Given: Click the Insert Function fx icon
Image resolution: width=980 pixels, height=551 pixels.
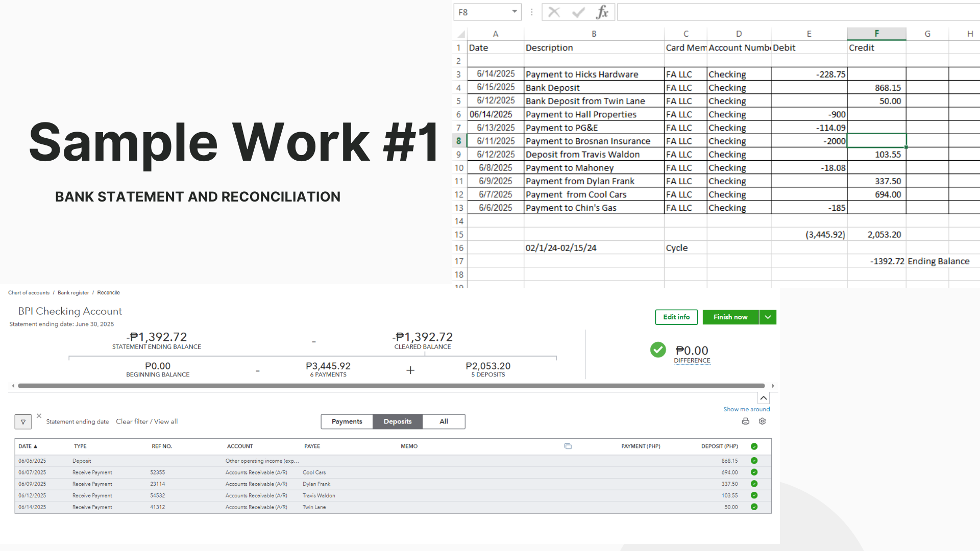Looking at the screenshot, I should 602,12.
